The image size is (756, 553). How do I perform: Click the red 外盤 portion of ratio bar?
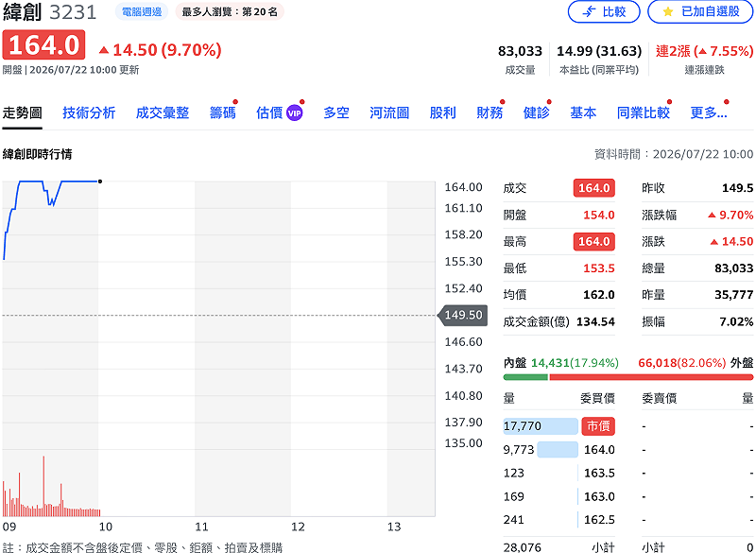pos(651,377)
